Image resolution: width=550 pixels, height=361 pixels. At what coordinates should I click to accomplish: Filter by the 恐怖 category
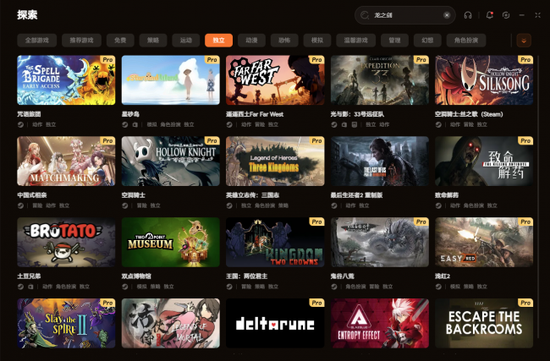click(284, 40)
